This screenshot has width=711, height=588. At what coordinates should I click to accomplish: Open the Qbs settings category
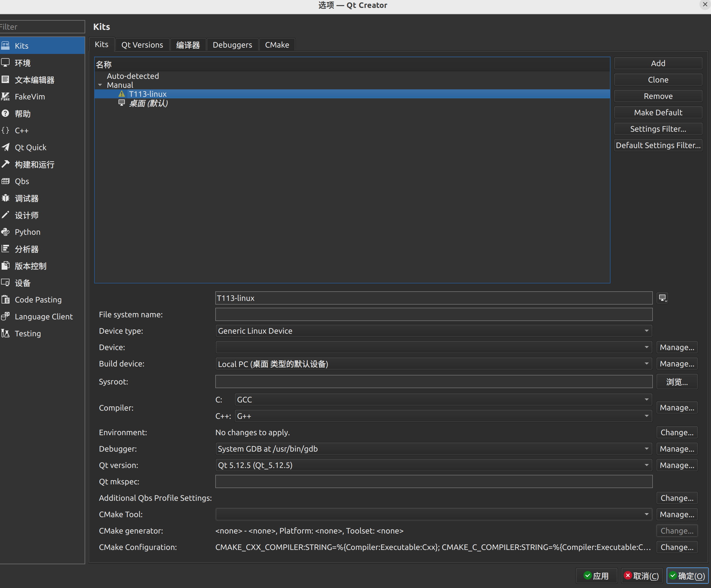42,181
